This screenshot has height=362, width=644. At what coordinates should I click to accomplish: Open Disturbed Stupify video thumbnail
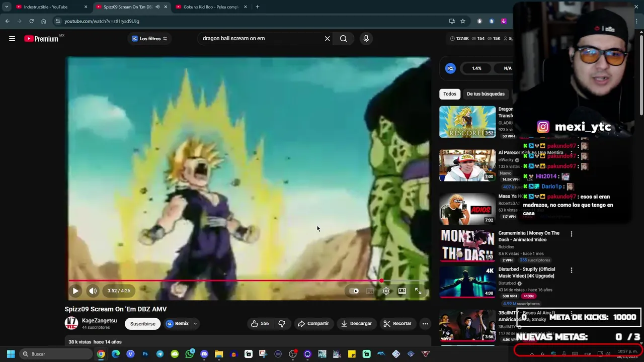(x=467, y=282)
